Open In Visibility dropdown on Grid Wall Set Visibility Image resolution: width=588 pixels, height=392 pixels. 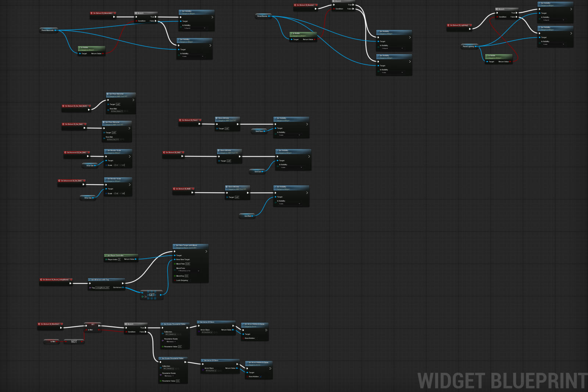tap(289, 204)
